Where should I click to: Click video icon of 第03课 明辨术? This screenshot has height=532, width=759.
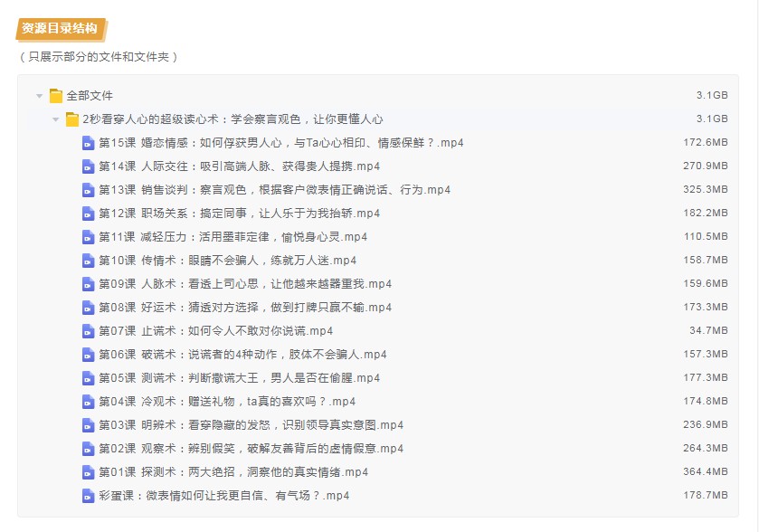(88, 425)
